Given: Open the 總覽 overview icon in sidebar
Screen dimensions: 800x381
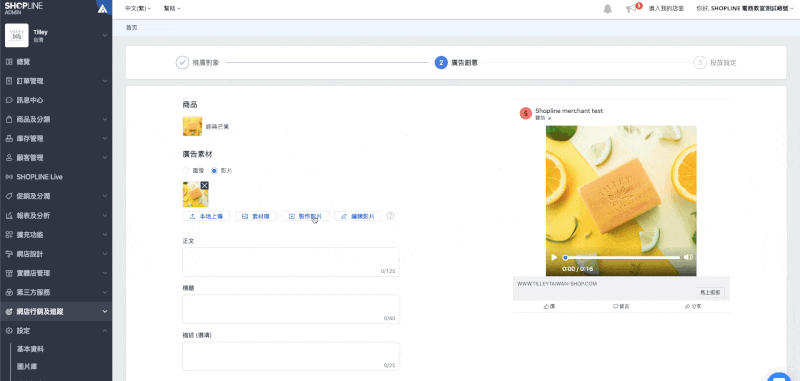Looking at the screenshot, I should click(x=9, y=62).
